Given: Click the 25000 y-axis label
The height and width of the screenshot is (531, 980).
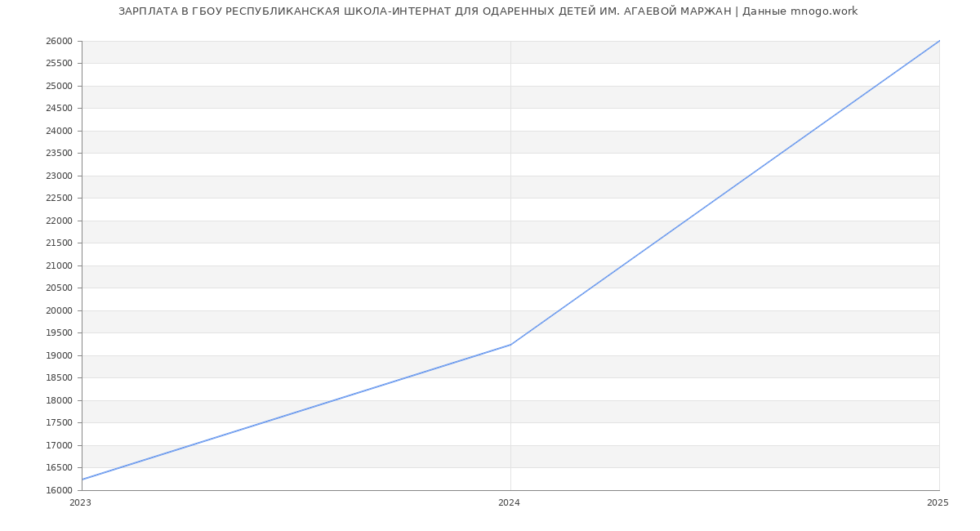Looking at the screenshot, I should point(60,87).
